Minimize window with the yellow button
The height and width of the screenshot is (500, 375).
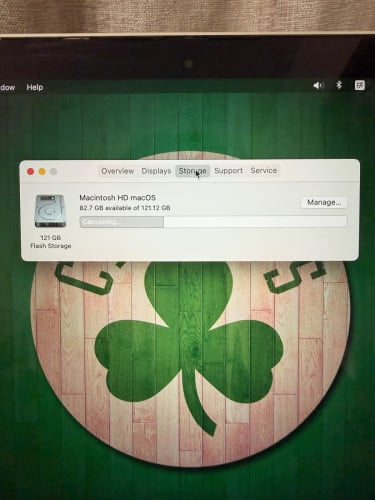click(42, 172)
